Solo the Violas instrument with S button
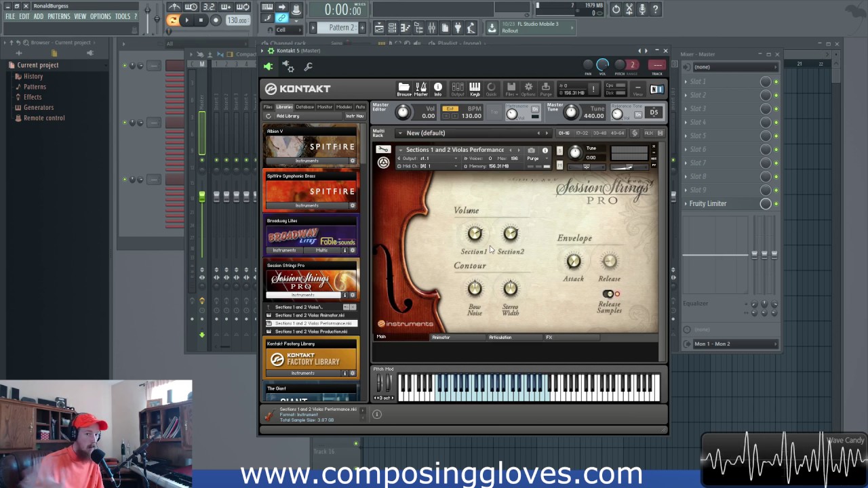Viewport: 868px width, 488px height. (x=559, y=150)
